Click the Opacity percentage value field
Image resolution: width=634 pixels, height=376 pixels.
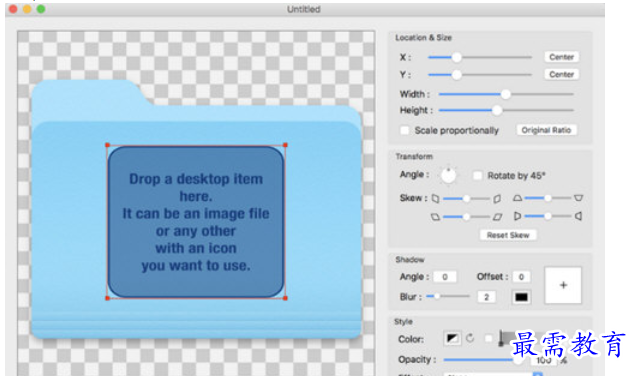pos(543,360)
